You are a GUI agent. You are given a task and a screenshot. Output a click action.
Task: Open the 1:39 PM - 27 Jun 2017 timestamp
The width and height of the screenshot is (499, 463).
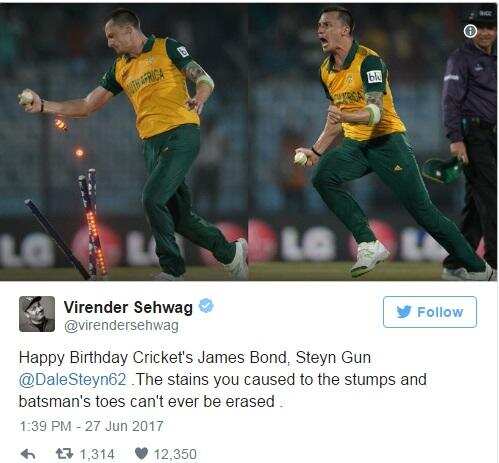91,426
